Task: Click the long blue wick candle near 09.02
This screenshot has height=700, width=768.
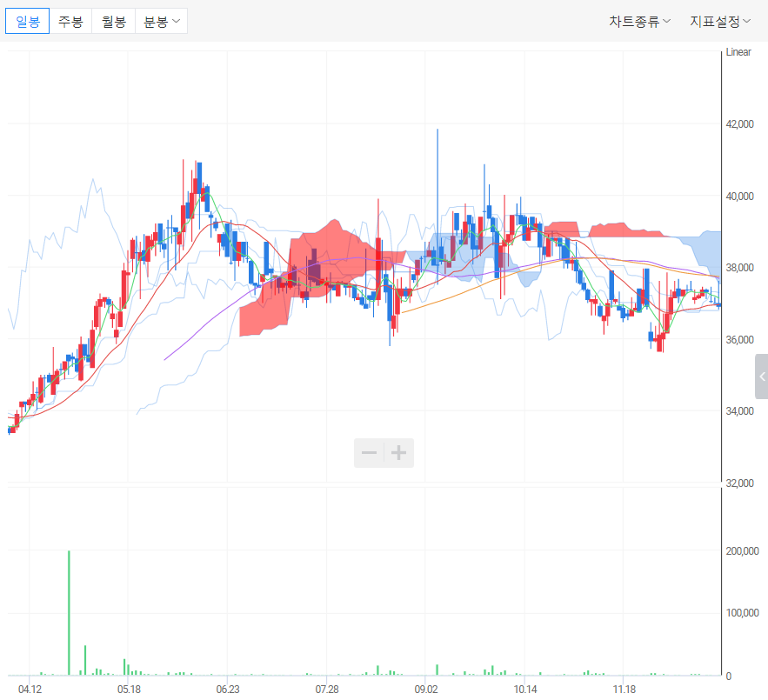Action: point(437,206)
